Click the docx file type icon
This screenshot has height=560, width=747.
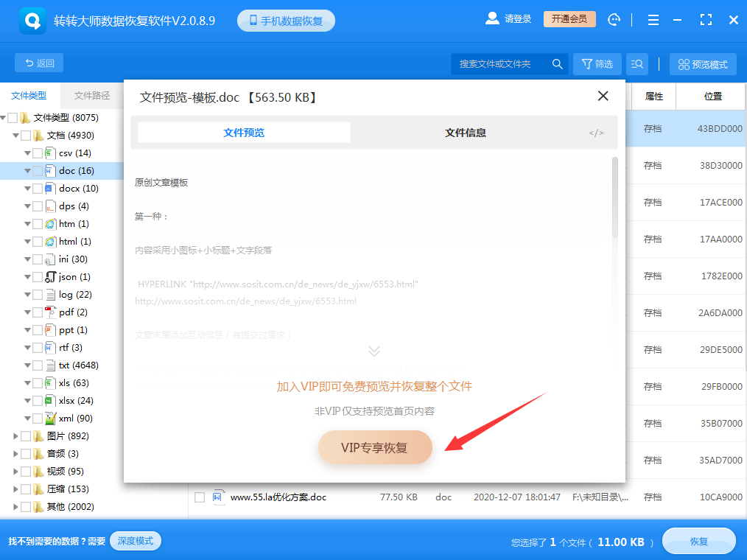(50, 188)
